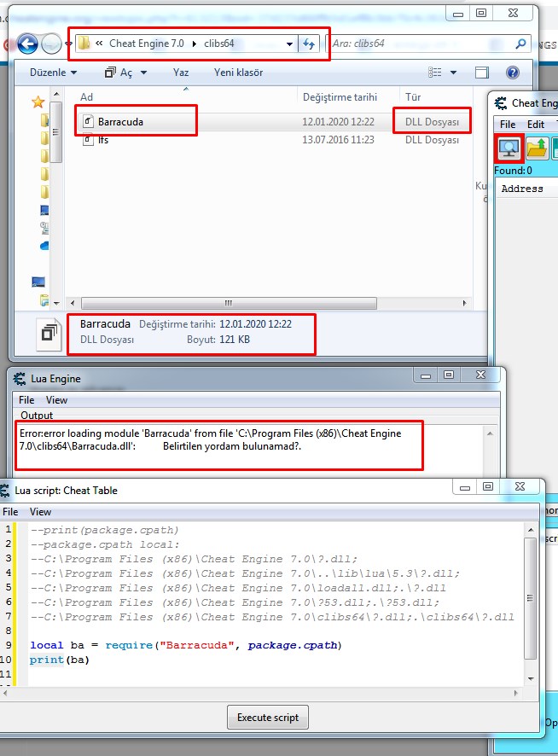Open the view options dropdown arrow in Explorer

(453, 73)
